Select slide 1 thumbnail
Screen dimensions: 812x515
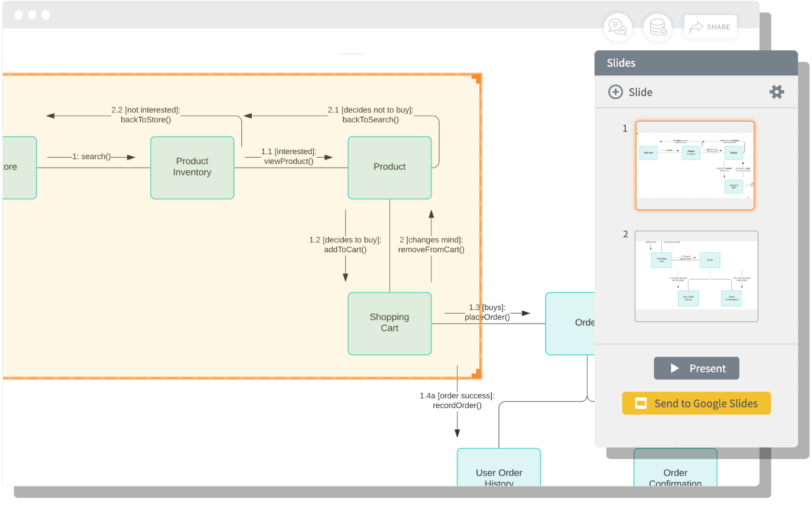click(695, 165)
